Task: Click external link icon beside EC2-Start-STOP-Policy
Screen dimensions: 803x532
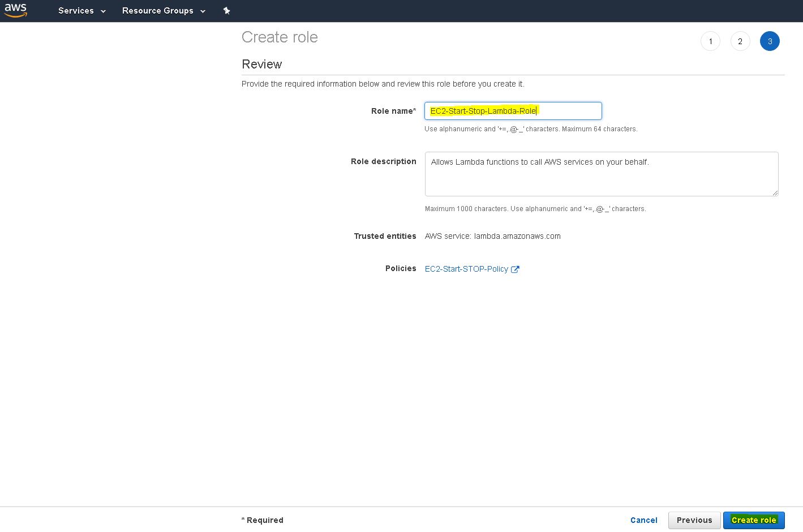Action: pos(515,269)
